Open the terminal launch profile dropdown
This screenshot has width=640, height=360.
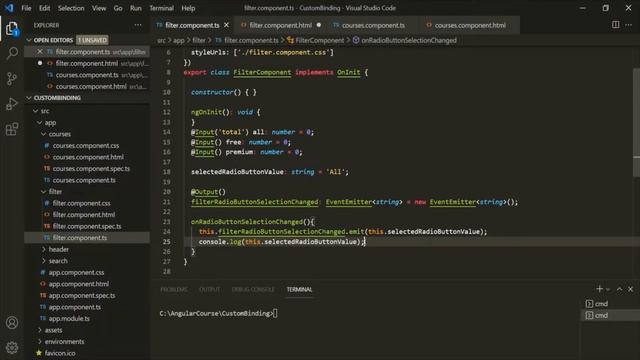click(x=608, y=289)
